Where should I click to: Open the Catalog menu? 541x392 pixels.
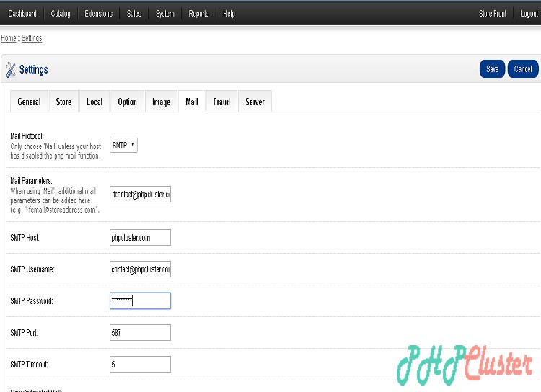click(61, 14)
